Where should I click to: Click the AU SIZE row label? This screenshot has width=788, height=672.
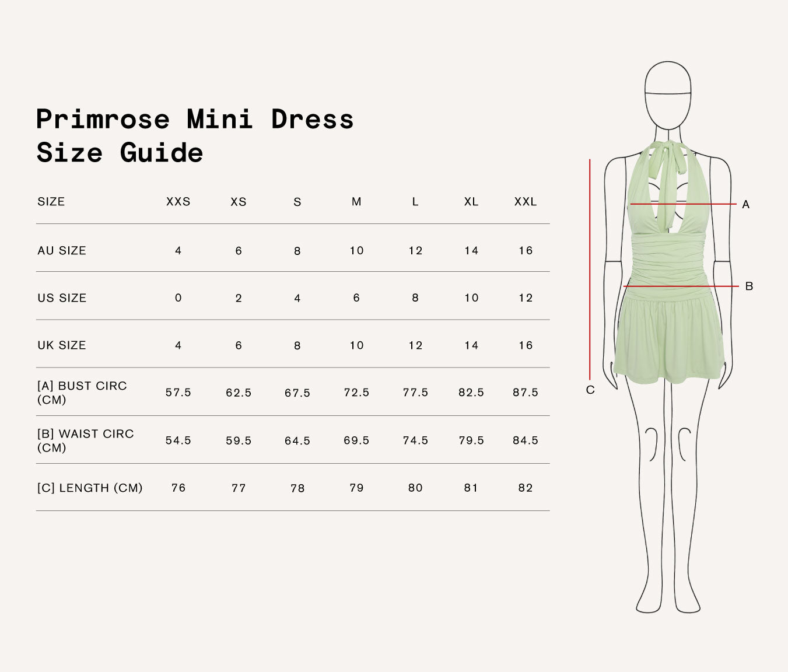62,250
